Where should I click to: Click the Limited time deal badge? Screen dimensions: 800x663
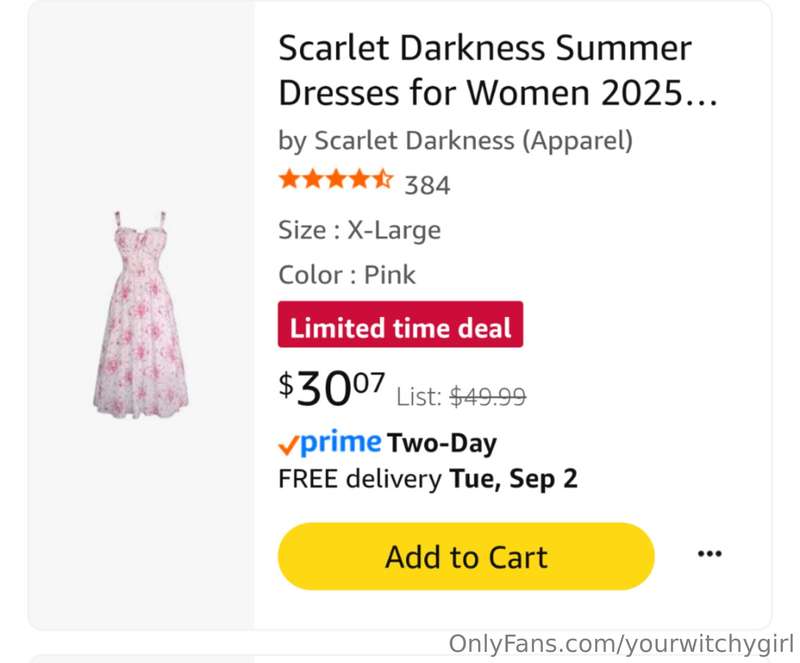pos(401,325)
